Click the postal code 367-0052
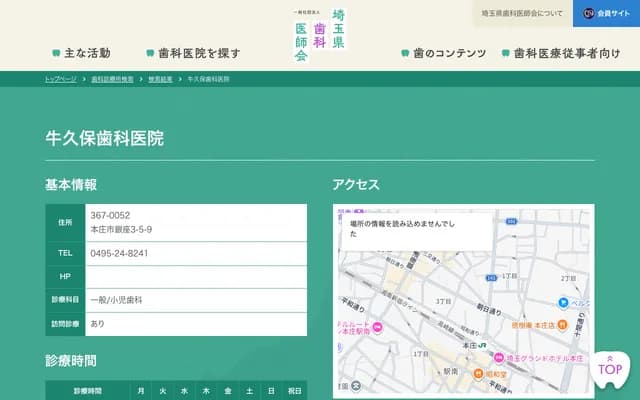Viewport: 640px width, 400px height. [x=110, y=216]
